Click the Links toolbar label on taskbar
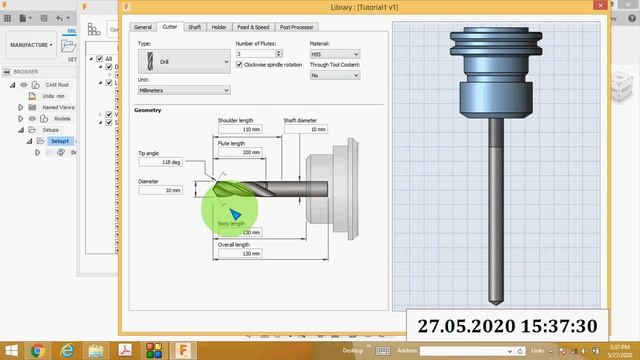 click(x=537, y=351)
